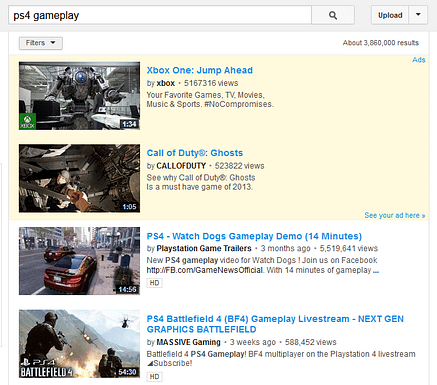Visit the CALLOFDUTY channel link
Screen dimensions: 437x385
pos(181,166)
